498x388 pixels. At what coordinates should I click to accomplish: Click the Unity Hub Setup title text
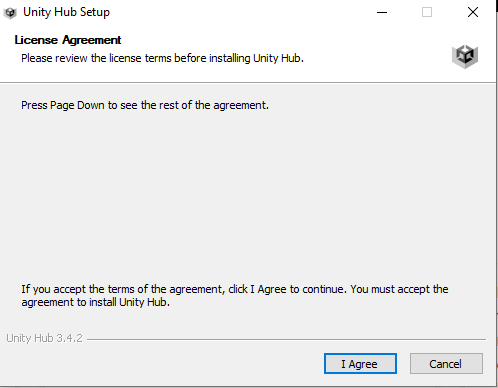pyautogui.click(x=66, y=12)
